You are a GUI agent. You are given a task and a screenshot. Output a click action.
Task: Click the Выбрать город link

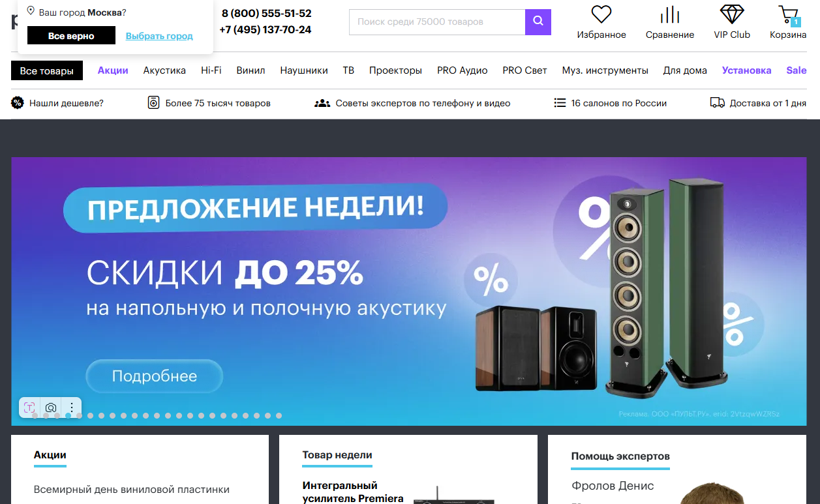159,36
